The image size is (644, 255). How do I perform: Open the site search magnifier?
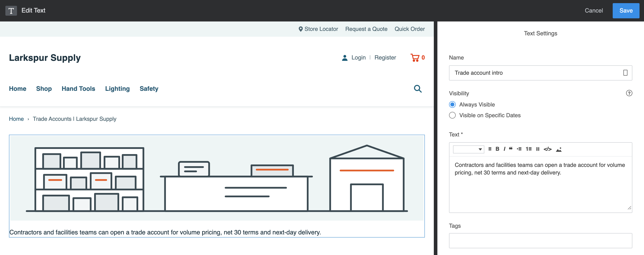click(x=418, y=89)
